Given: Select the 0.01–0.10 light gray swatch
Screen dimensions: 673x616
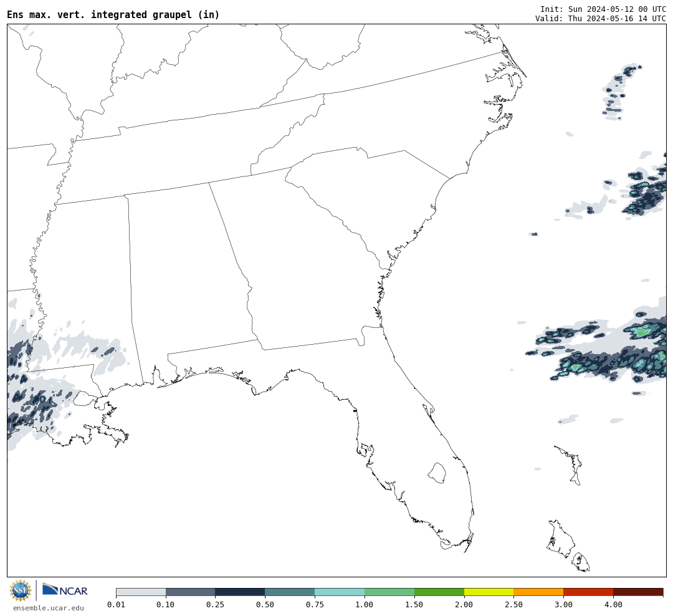Looking at the screenshot, I should tap(141, 592).
